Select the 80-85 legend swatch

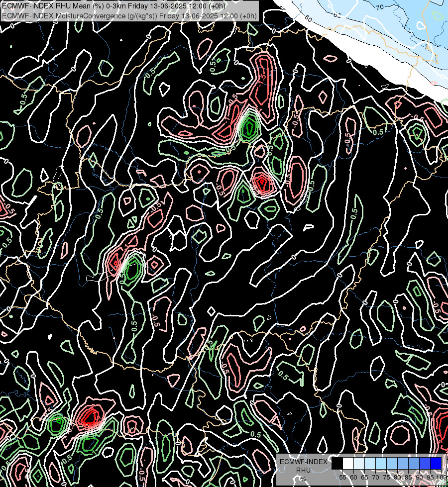403,463
